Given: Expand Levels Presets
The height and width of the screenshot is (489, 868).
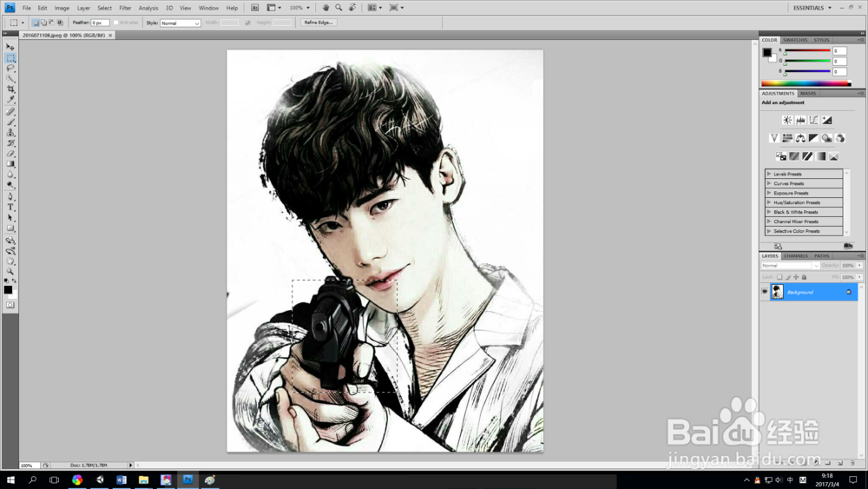Looking at the screenshot, I should coord(768,174).
